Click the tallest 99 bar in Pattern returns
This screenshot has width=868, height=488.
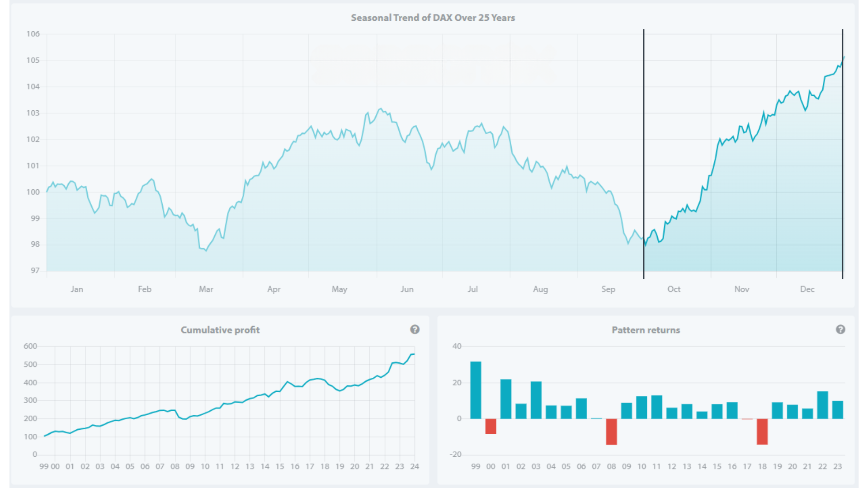[476, 390]
